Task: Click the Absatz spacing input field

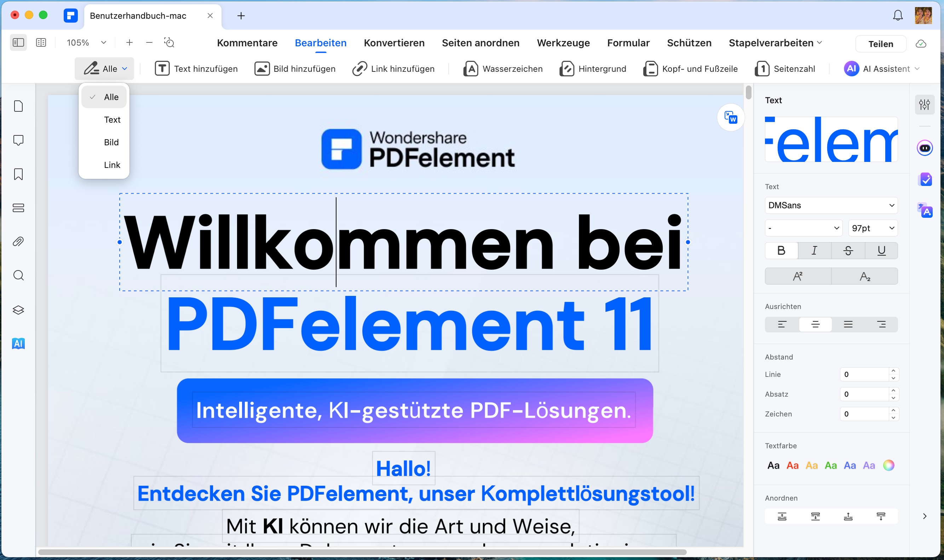Action: click(864, 394)
